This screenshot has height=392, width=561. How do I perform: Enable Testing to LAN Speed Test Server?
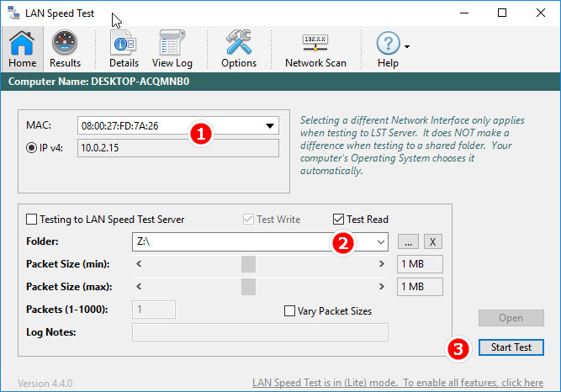31,219
